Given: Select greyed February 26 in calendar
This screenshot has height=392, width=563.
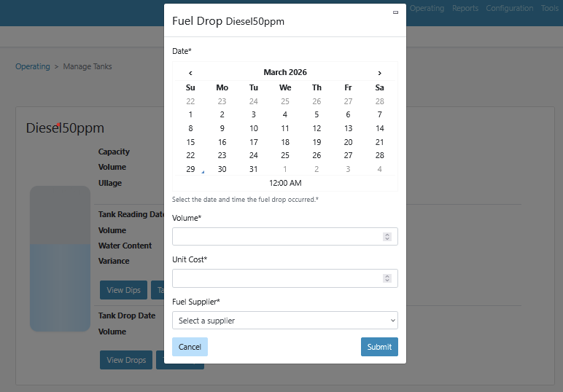Looking at the screenshot, I should tap(317, 101).
